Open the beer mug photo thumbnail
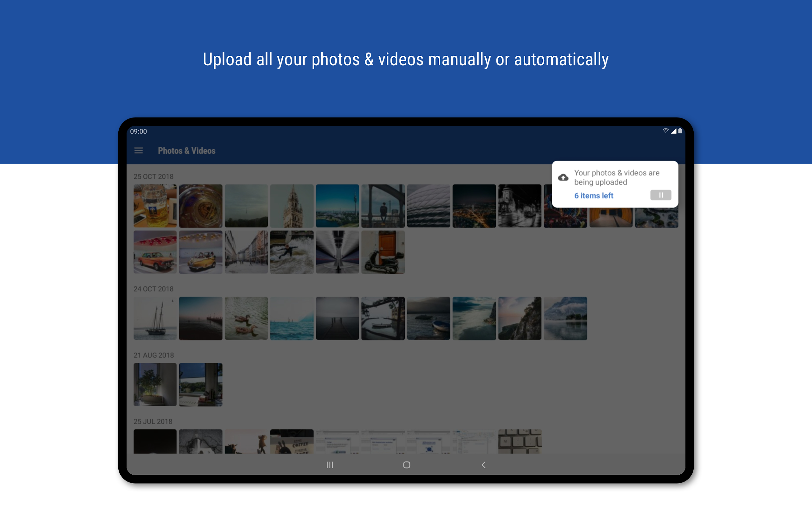 pos(155,206)
